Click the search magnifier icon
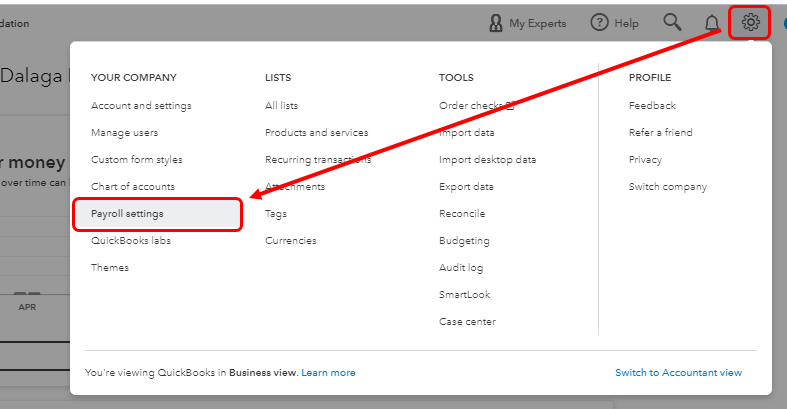787x409 pixels. (673, 23)
